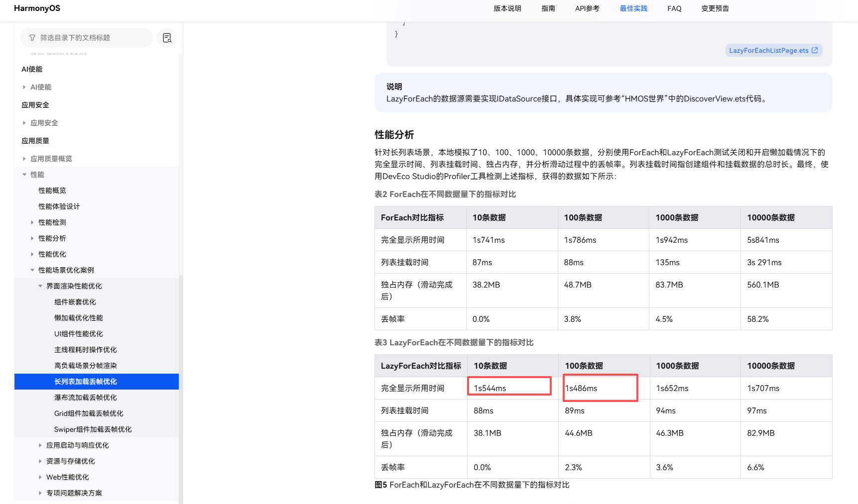Expand the 应用启动与响应优化 node arrow
This screenshot has height=504, width=858.
pos(40,445)
